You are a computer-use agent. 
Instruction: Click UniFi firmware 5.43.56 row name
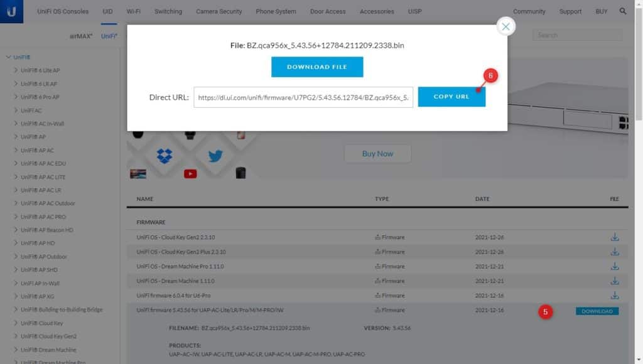210,310
